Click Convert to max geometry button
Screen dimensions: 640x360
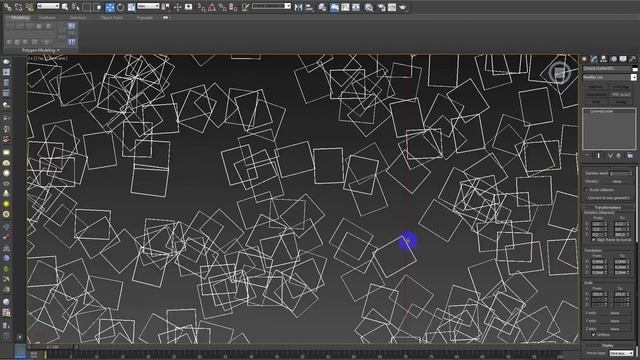[x=609, y=198]
